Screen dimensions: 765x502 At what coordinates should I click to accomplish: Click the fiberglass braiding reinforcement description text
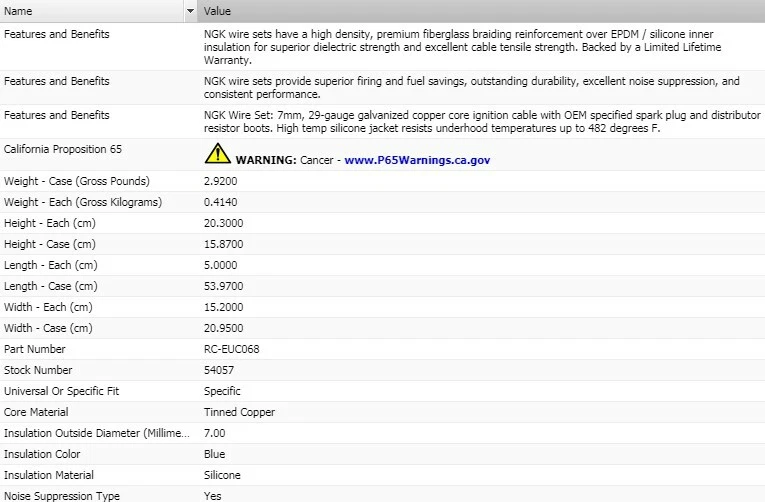463,47
